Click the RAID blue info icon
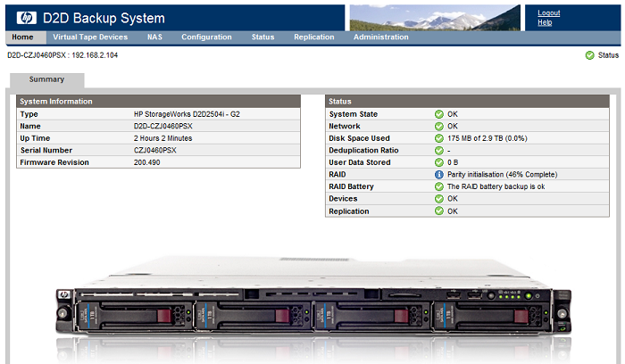Viewport: 625px width, 364px height. click(439, 175)
